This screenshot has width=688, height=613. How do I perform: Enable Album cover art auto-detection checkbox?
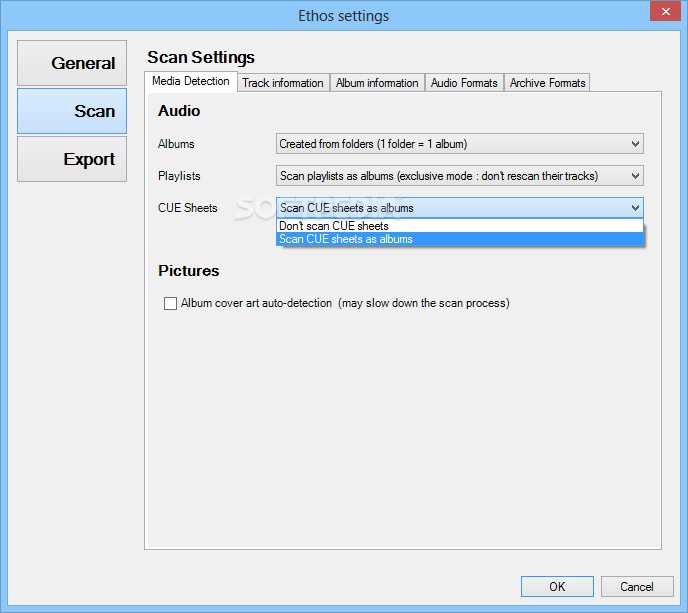point(170,303)
